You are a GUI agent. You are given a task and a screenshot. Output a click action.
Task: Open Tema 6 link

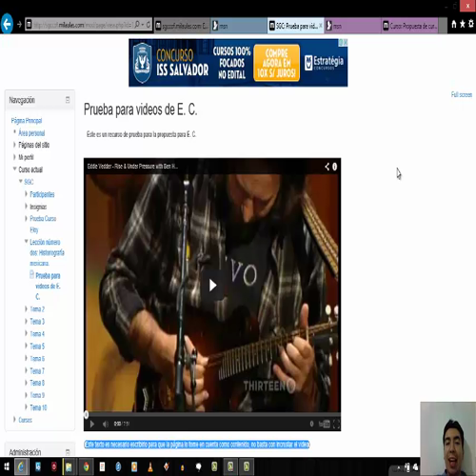[37, 359]
